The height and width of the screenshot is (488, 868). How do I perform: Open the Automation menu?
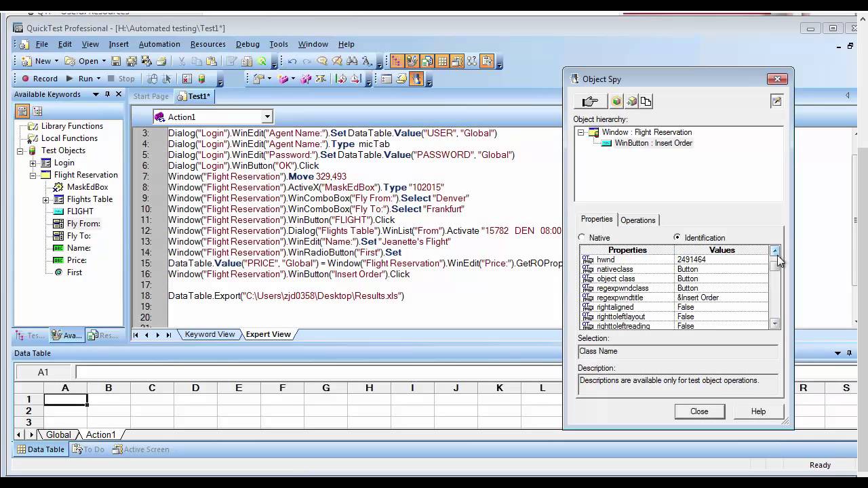[x=159, y=44]
